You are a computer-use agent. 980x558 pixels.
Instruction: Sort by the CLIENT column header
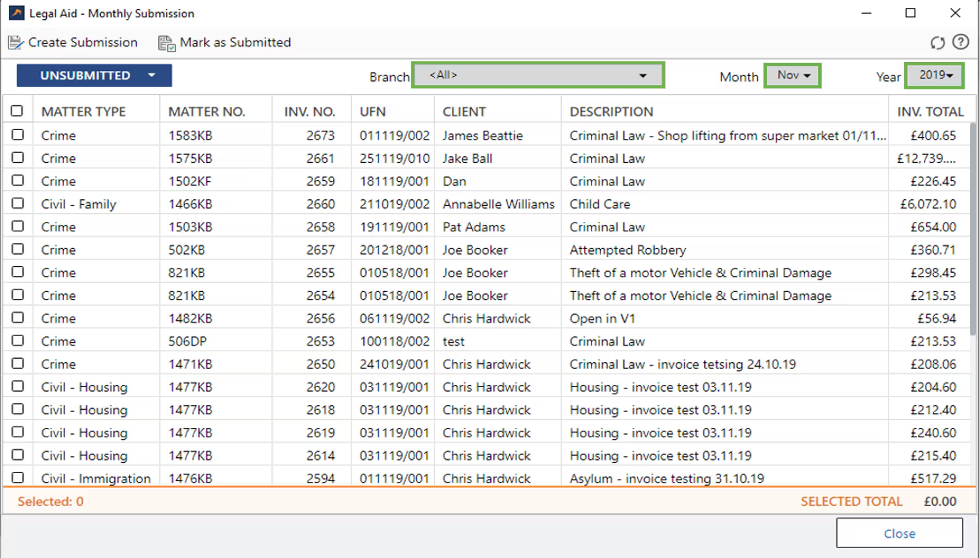pyautogui.click(x=464, y=112)
